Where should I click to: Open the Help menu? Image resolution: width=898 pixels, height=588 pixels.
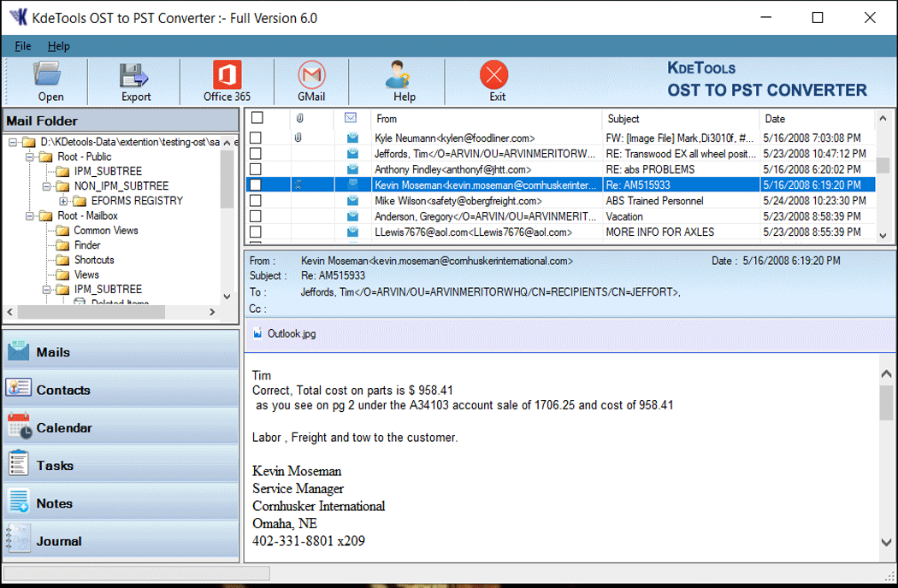(58, 46)
